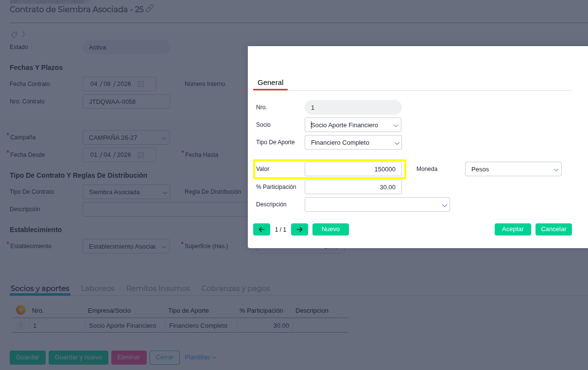Click the link icon next to contract title

click(x=150, y=8)
